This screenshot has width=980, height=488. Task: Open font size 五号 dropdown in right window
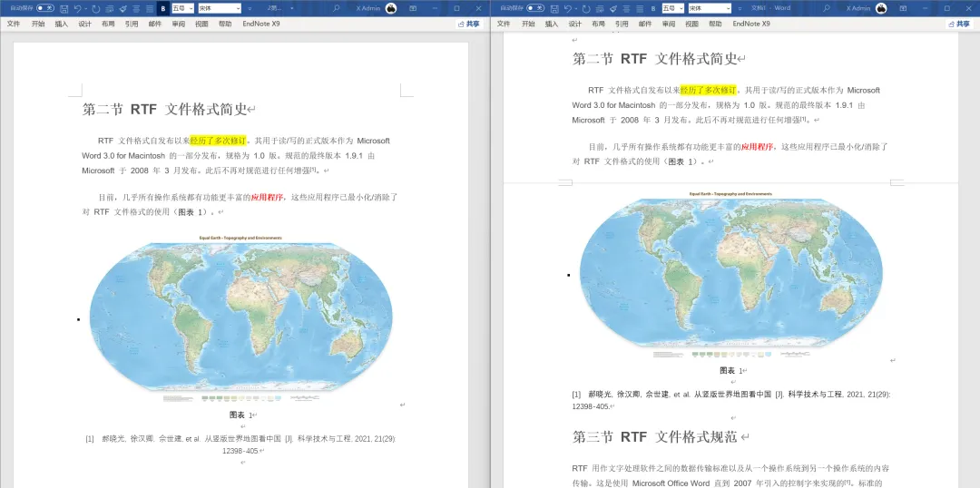pyautogui.click(x=681, y=8)
